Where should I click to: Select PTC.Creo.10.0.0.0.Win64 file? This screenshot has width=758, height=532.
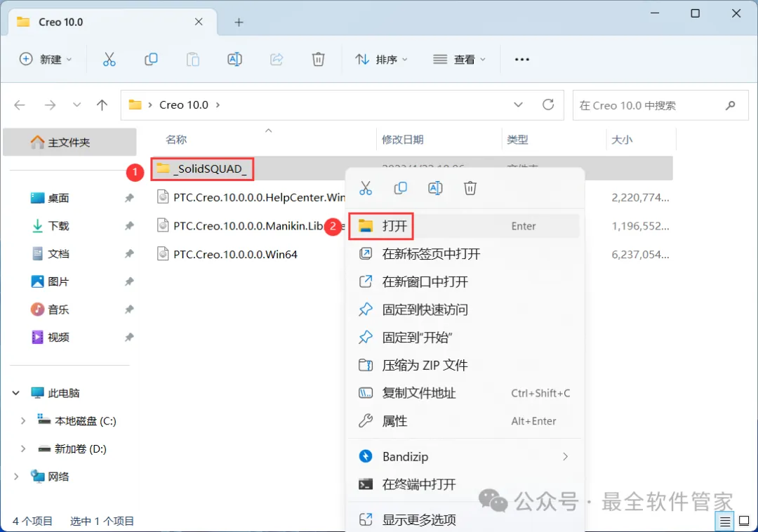pos(227,254)
